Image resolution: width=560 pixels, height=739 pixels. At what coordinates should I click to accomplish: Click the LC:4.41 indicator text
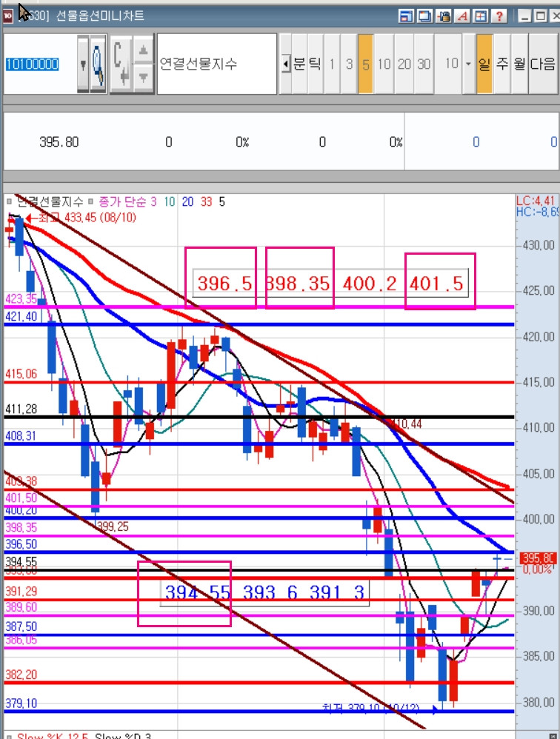click(x=536, y=201)
